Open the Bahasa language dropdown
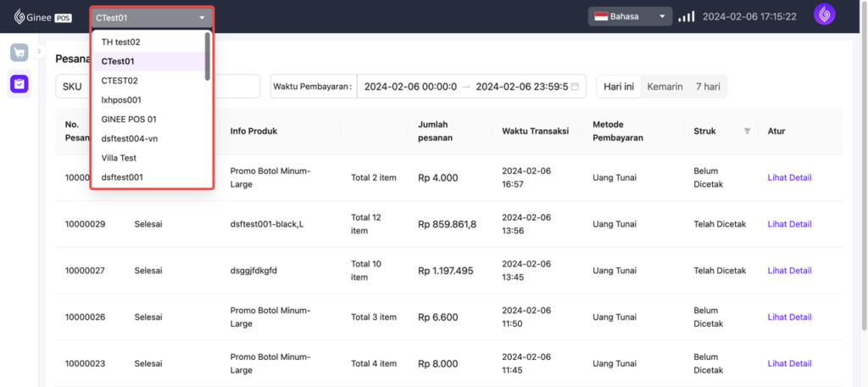This screenshot has height=387, width=868. 631,16
